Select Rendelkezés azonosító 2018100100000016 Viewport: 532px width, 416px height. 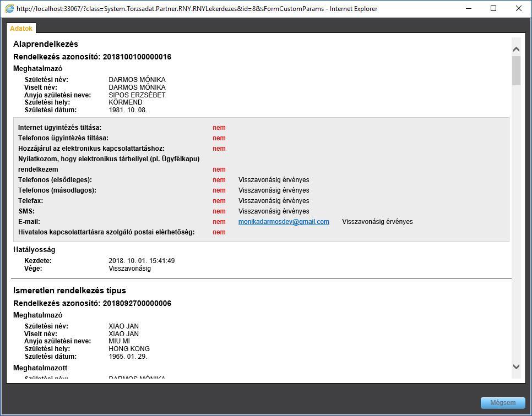93,57
